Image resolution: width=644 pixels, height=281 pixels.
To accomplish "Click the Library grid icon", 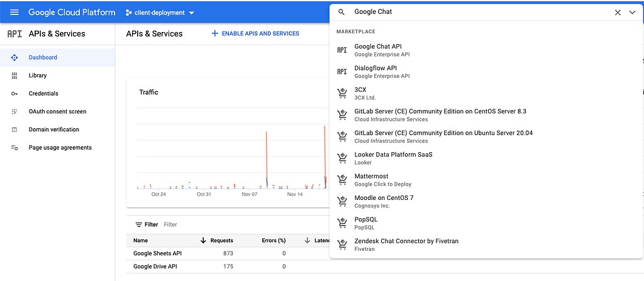I will coord(14,75).
